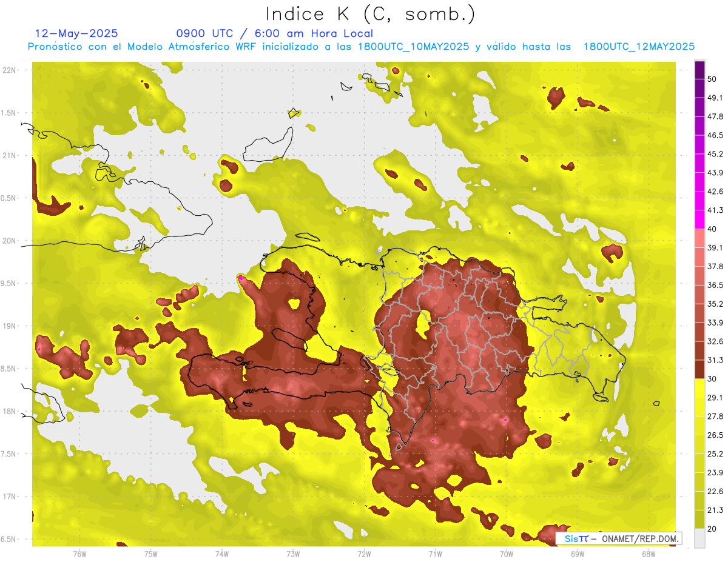
Task: Pick the salmon pink swatch between 39.1 and 40
Action: (x=699, y=238)
